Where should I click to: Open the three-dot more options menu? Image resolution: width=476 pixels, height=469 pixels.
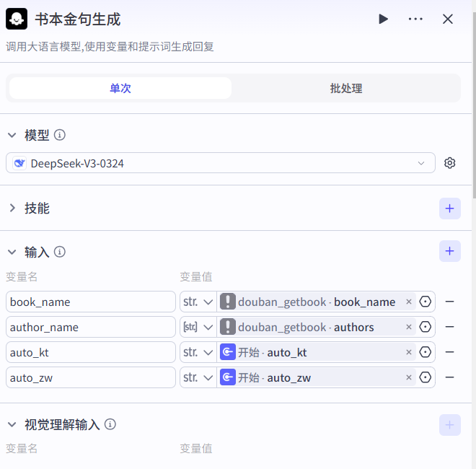coord(415,19)
